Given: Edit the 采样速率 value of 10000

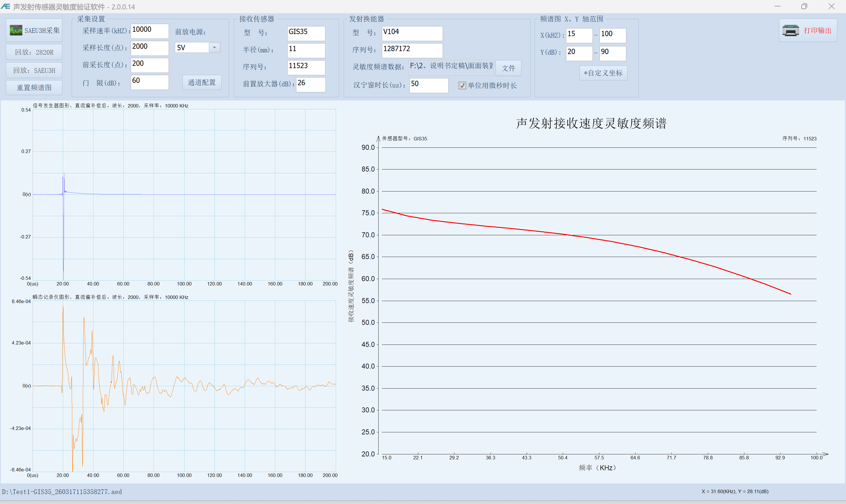Looking at the screenshot, I should click(x=150, y=31).
